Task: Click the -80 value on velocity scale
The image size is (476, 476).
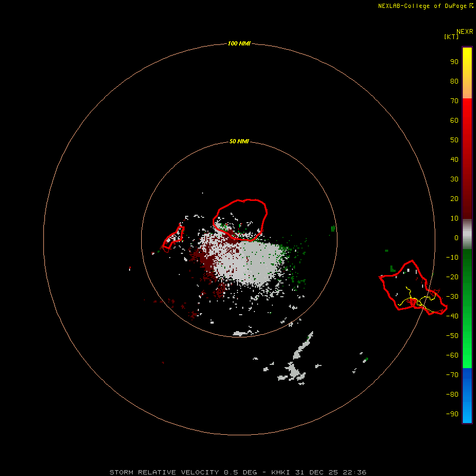Action: point(452,395)
